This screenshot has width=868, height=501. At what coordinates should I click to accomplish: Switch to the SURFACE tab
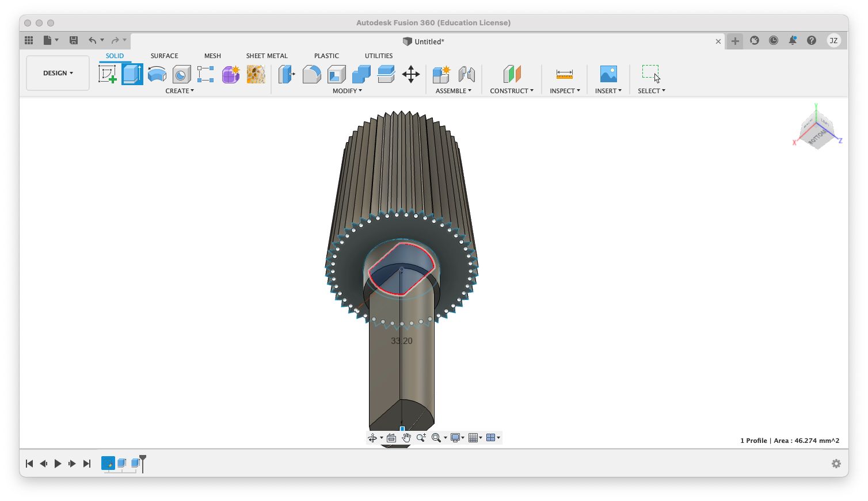pyautogui.click(x=164, y=56)
